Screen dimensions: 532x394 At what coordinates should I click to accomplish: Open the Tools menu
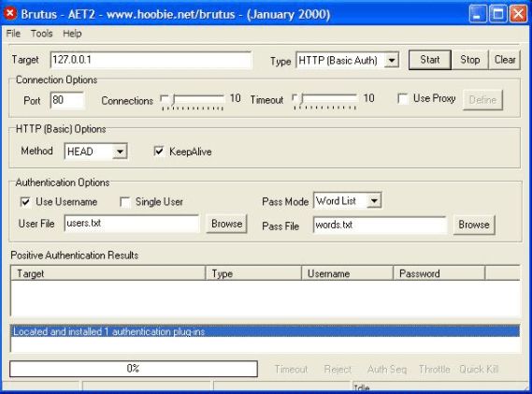click(42, 34)
